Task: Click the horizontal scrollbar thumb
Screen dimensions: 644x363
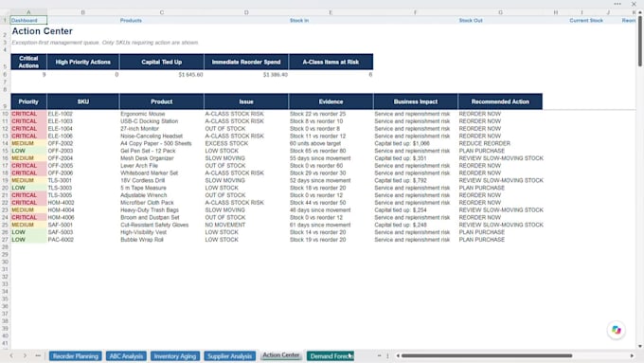Action: 486,355
